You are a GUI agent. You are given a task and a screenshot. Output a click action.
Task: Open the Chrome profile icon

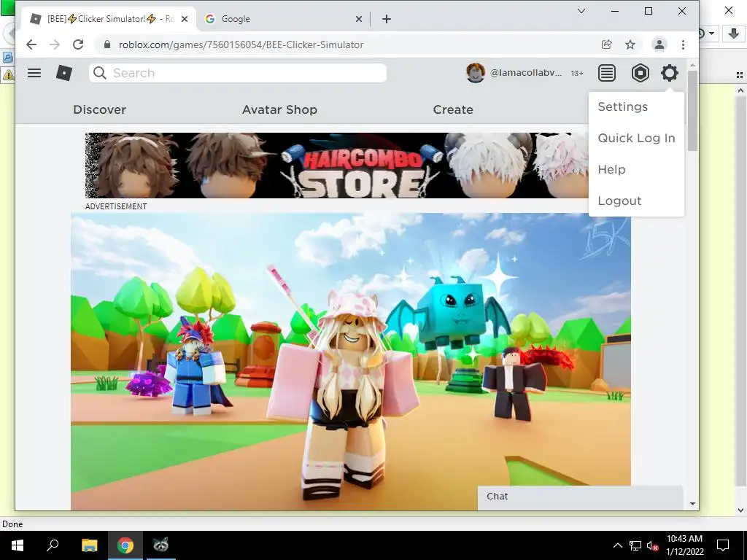[x=659, y=44]
